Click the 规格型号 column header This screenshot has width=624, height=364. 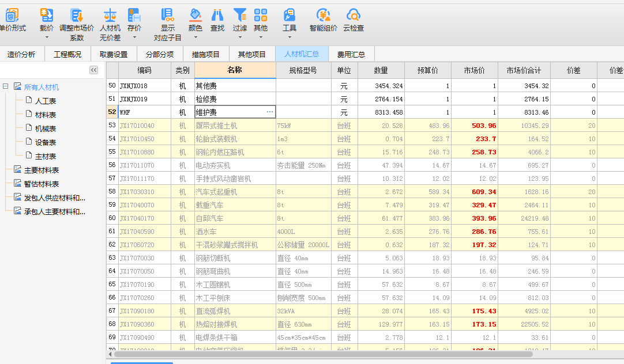[x=303, y=70]
